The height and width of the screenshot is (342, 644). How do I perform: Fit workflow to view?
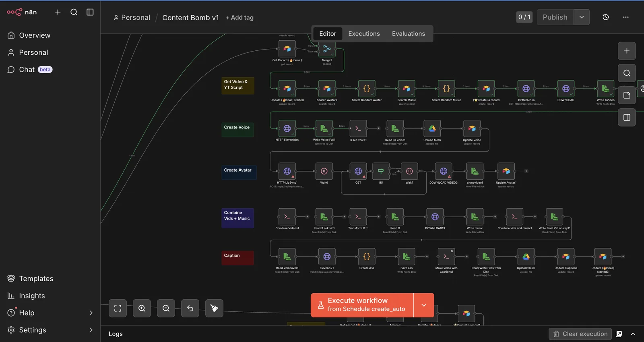pyautogui.click(x=118, y=308)
